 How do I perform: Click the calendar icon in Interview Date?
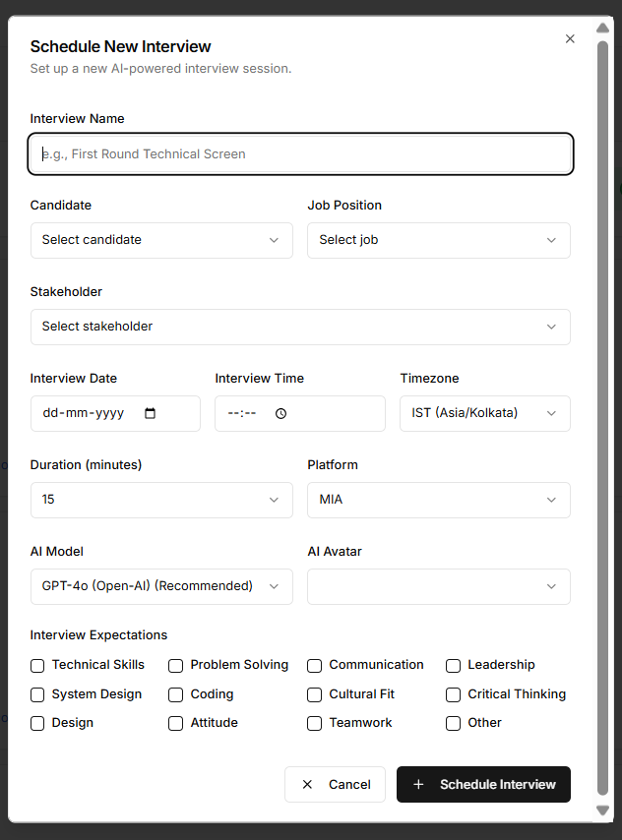pos(151,413)
